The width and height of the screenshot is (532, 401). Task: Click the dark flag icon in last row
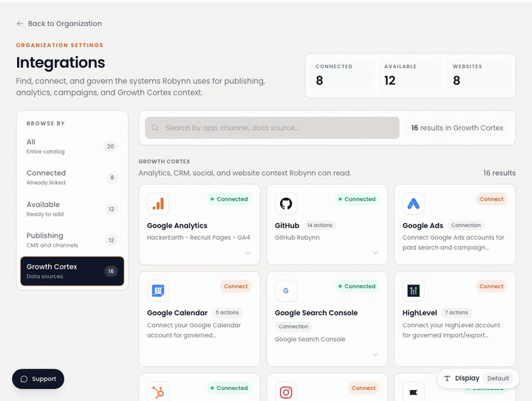(413, 392)
